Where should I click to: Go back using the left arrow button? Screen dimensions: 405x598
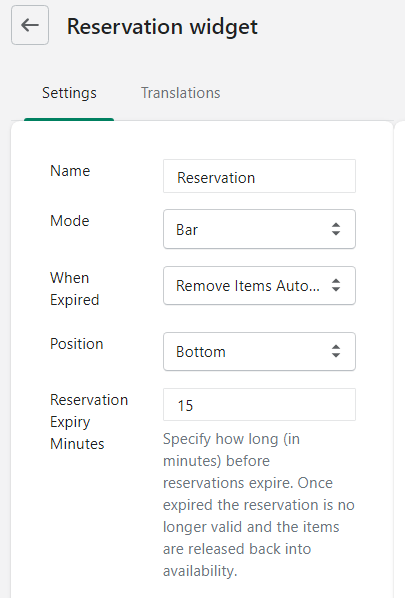pyautogui.click(x=30, y=25)
